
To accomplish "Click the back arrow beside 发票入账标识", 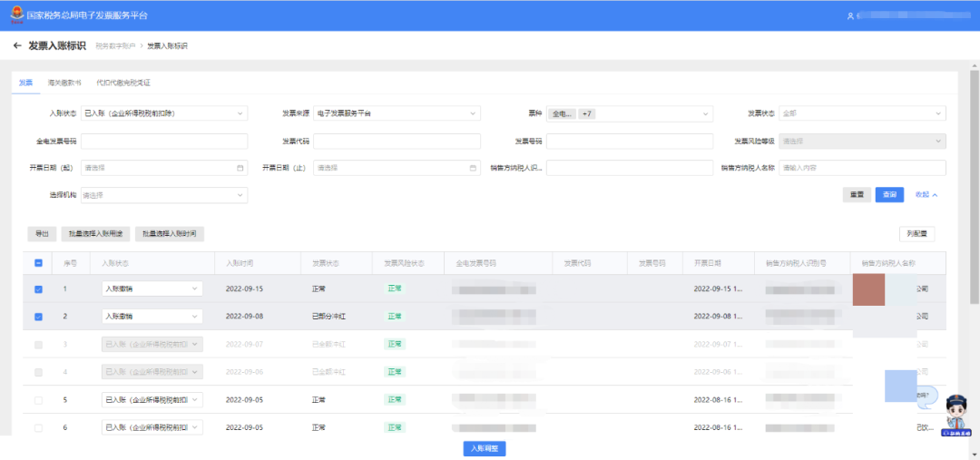I will point(17,45).
